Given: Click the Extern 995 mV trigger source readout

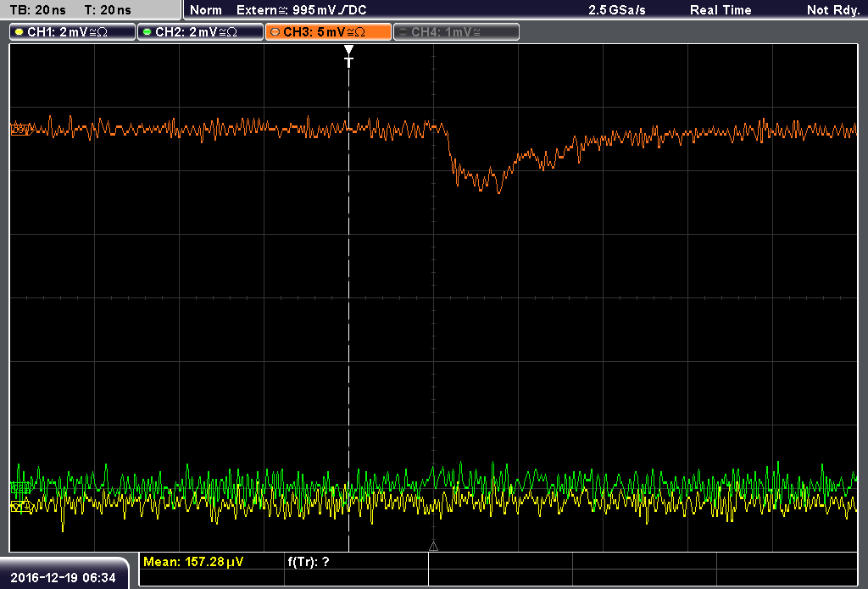Looking at the screenshot, I should (302, 10).
